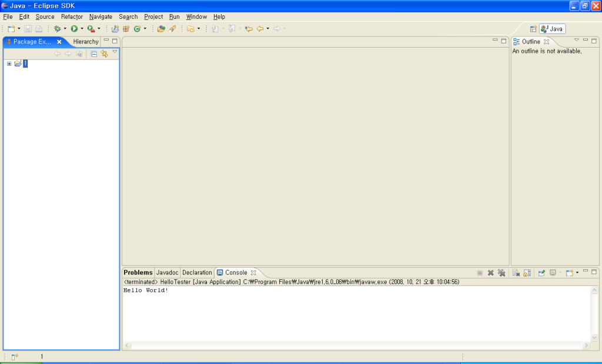Open the Problems tab
The height and width of the screenshot is (364, 602).
coord(138,273)
